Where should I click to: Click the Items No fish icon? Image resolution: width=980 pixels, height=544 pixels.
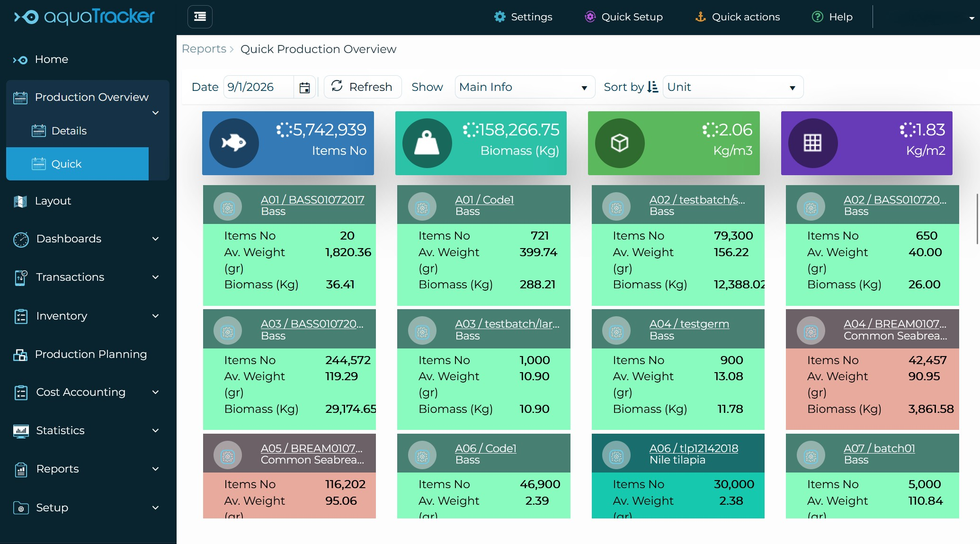pos(234,143)
